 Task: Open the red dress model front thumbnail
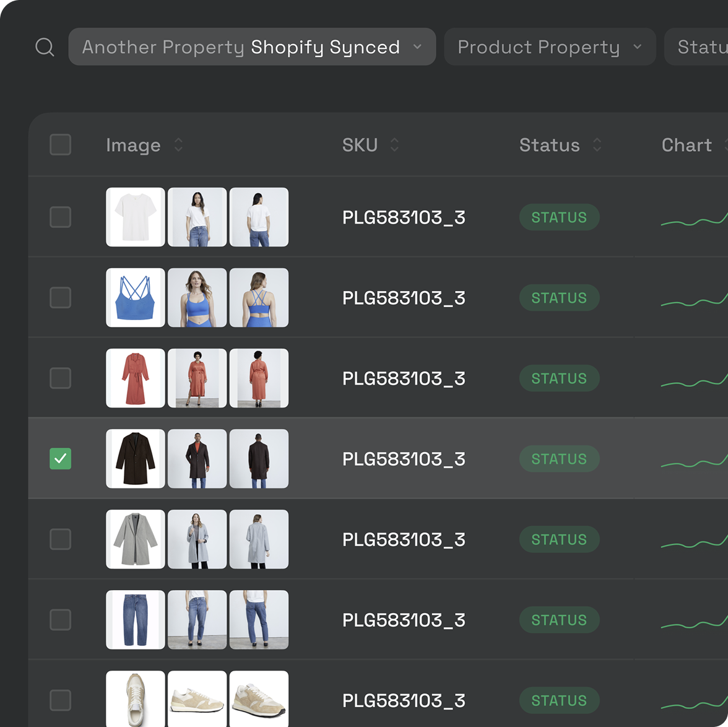click(x=197, y=378)
